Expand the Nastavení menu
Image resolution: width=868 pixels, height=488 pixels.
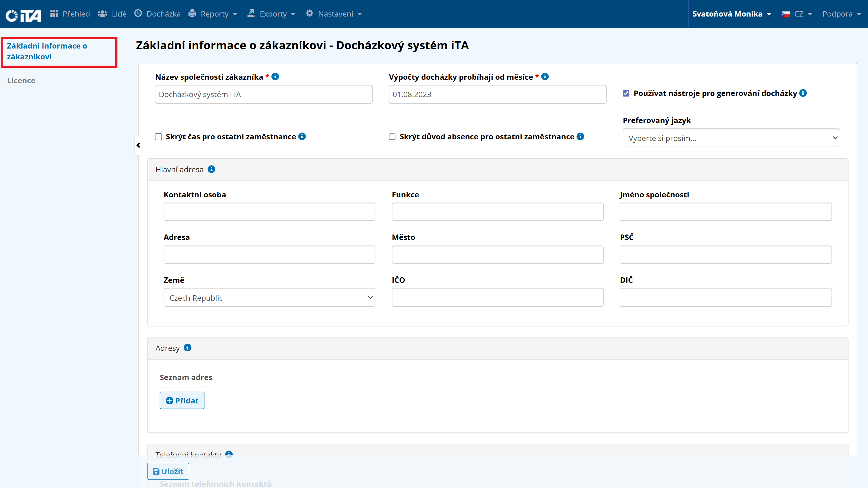334,14
